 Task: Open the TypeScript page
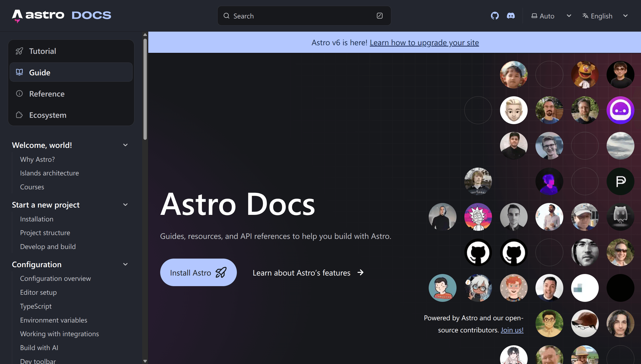point(36,306)
